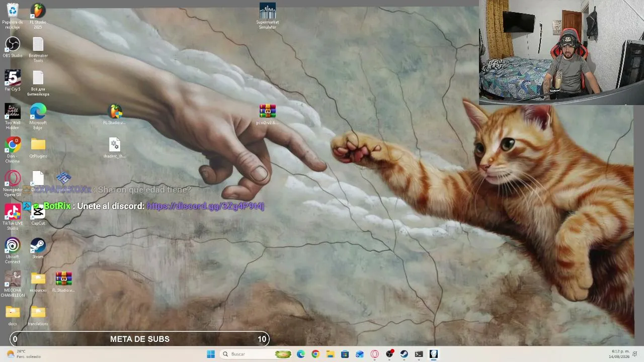Open the Too Well Hidden desktop shortcut
This screenshot has width=644, height=362.
[13, 117]
